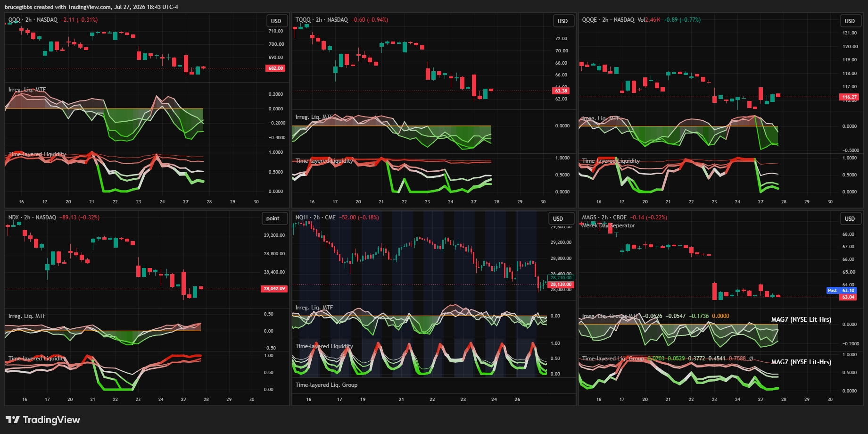868x434 pixels.
Task: Select Time-layered Liquidity indicator on NQ1! chart
Action: (324, 346)
